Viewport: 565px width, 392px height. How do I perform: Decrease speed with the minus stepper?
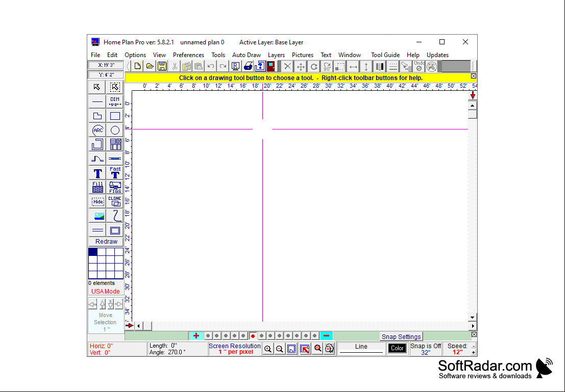point(474,346)
